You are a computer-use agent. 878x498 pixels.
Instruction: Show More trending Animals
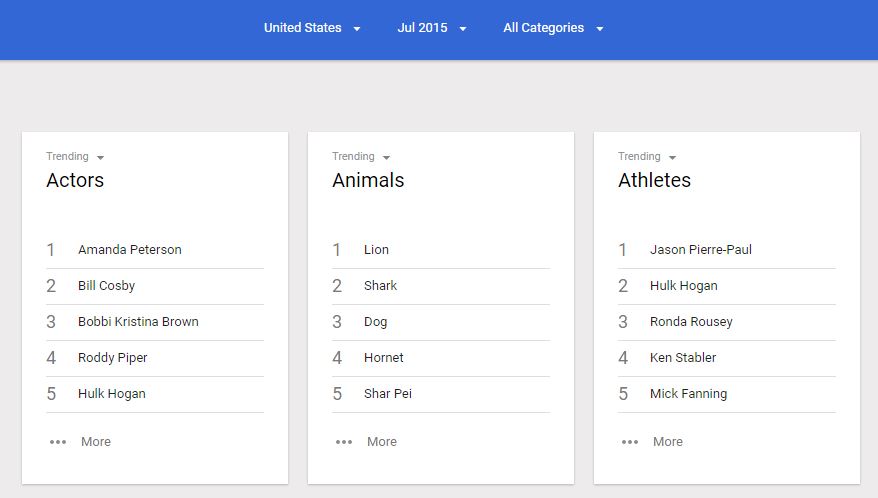pos(382,442)
